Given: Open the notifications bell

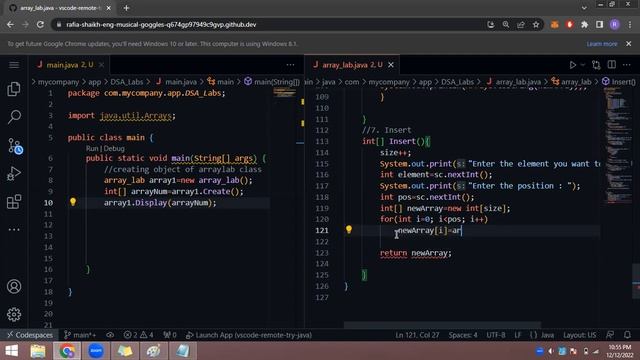Looking at the screenshot, I should click(x=627, y=335).
